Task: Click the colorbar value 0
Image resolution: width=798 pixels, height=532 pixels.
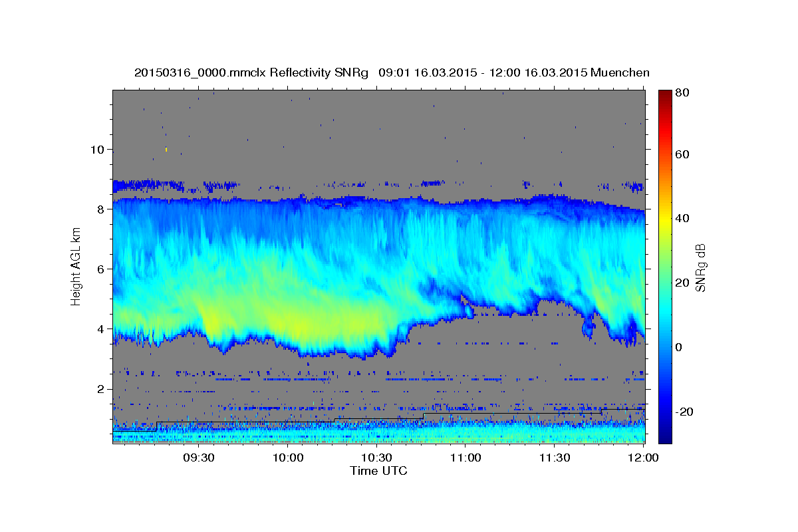Action: click(x=678, y=347)
